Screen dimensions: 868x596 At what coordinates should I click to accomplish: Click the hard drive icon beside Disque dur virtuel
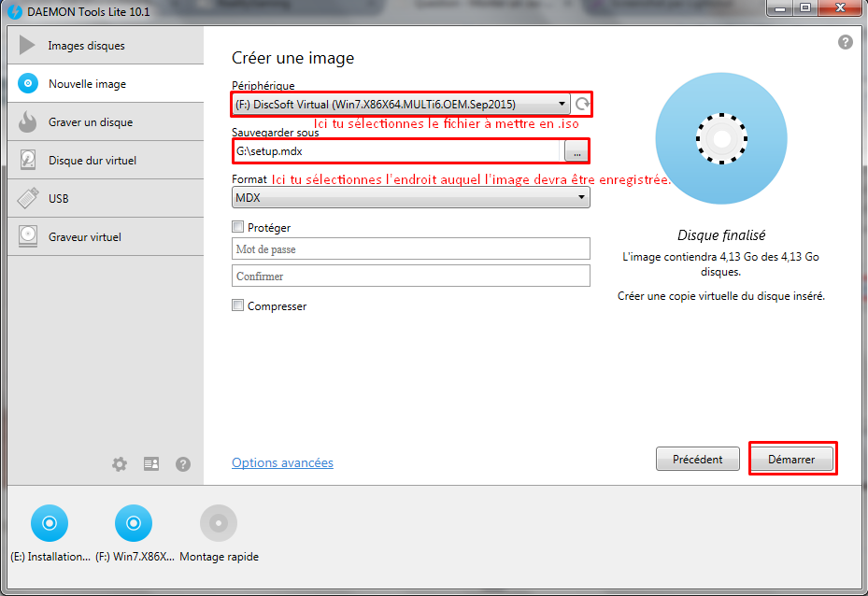click(x=28, y=160)
